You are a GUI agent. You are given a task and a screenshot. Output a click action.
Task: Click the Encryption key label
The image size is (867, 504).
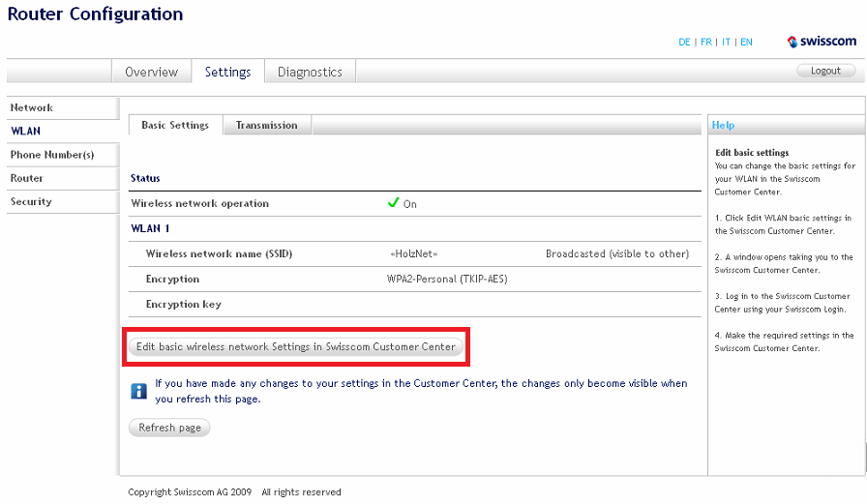[183, 304]
